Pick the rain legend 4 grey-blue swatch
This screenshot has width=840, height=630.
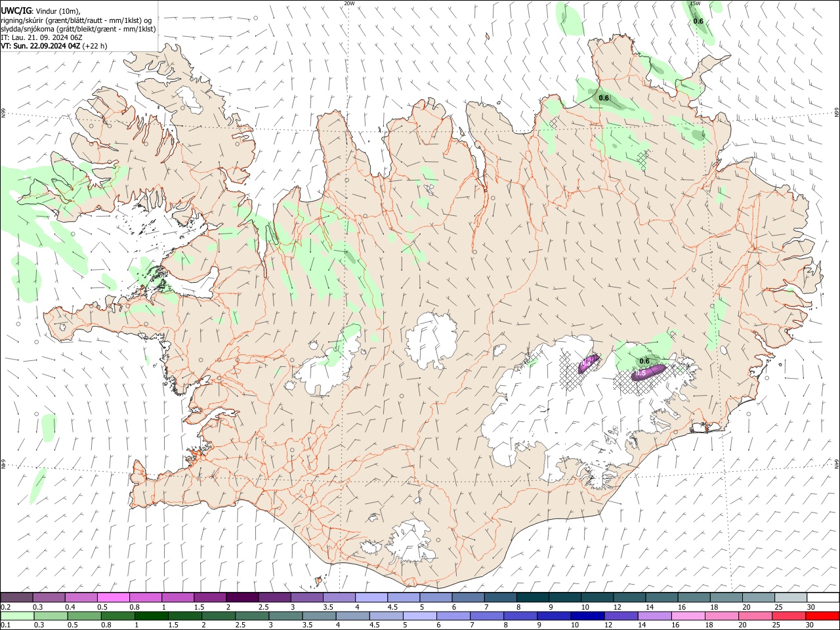(x=352, y=616)
